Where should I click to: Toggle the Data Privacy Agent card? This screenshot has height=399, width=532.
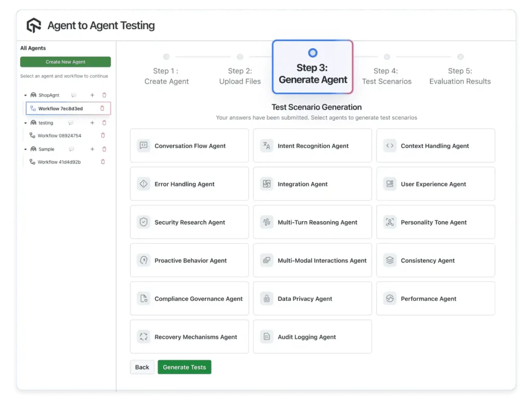coord(312,299)
